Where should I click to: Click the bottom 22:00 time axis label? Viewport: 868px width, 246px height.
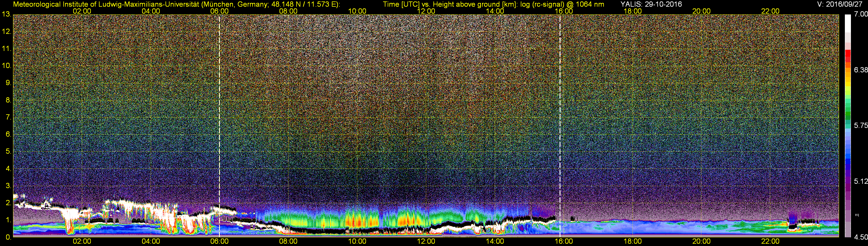pyautogui.click(x=770, y=241)
